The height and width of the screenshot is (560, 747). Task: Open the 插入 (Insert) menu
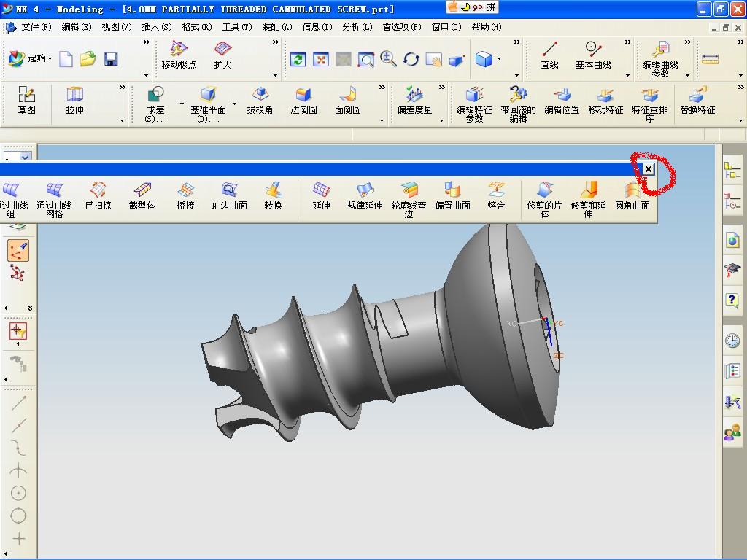[157, 27]
